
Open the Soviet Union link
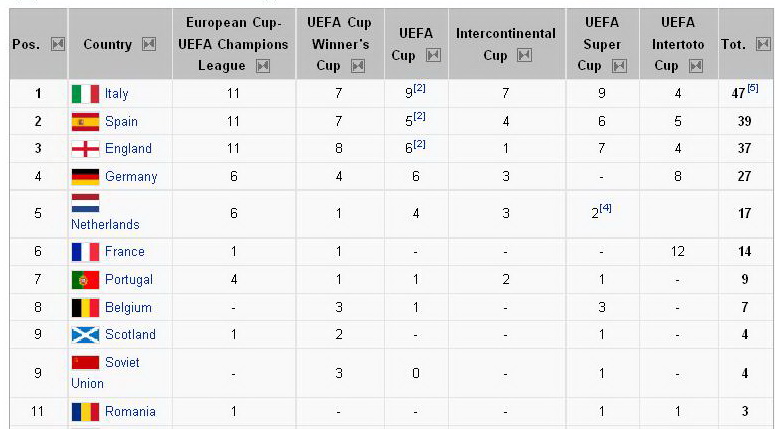coord(105,373)
